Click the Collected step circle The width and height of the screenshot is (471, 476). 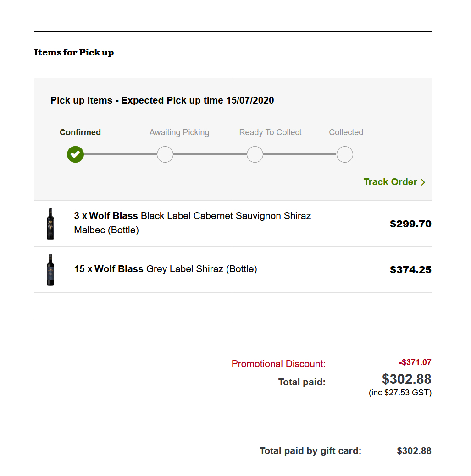point(345,154)
